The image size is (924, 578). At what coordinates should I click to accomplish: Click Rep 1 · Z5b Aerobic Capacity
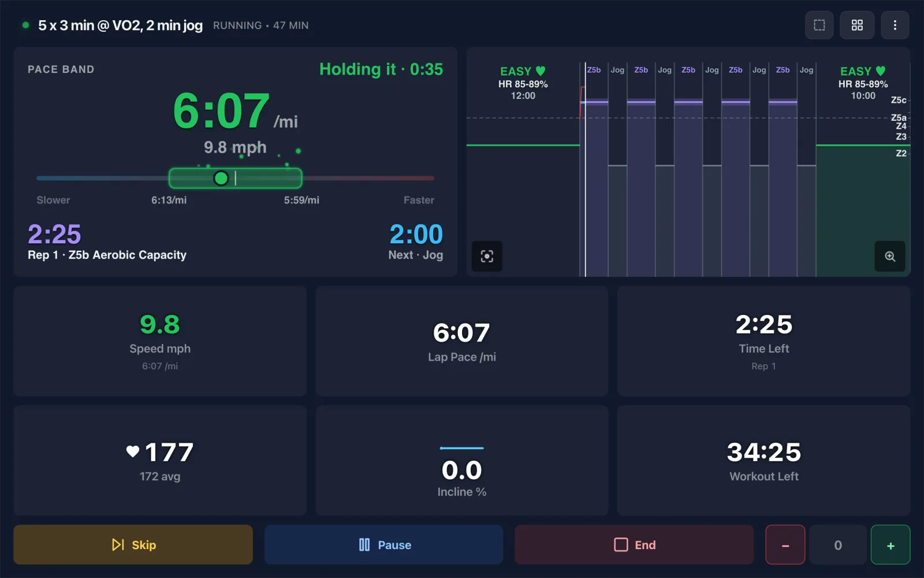[x=107, y=255]
